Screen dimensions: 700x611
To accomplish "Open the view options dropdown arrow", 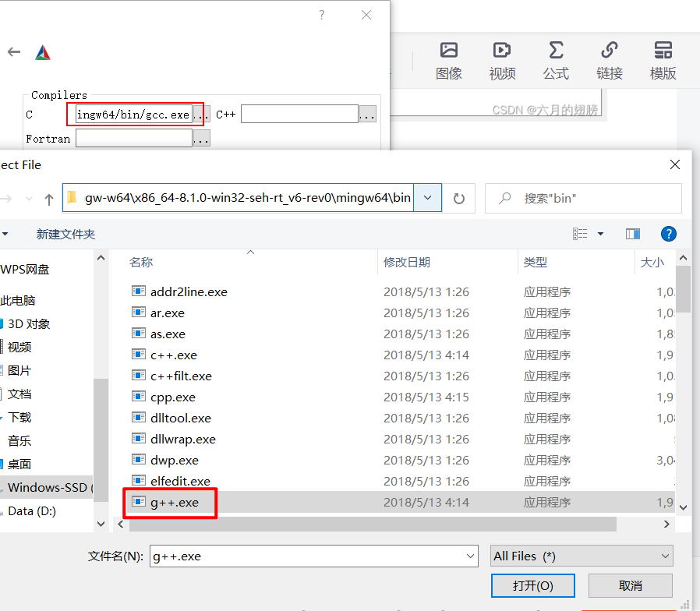I will [600, 233].
